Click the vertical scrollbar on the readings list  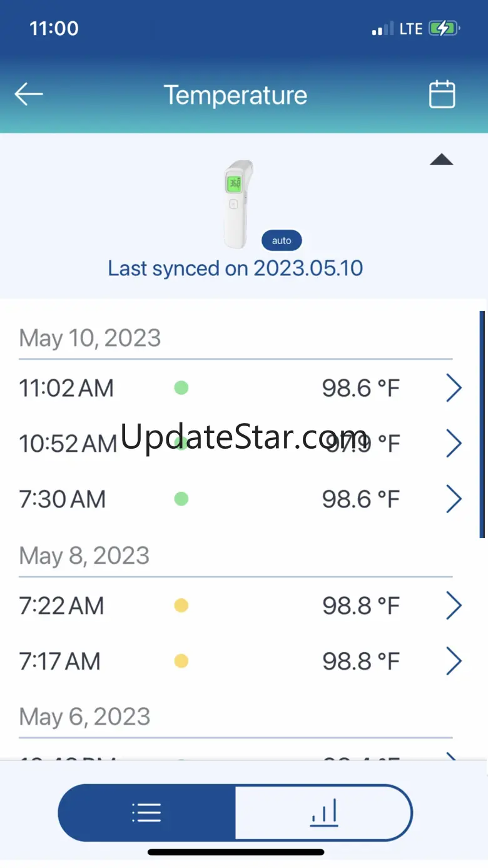482,424
